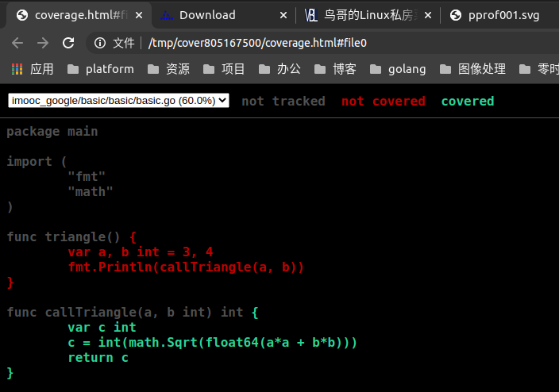Click the 'c = int(math.Sqrt(...))' line
This screenshot has height=392, width=559.
coord(213,343)
